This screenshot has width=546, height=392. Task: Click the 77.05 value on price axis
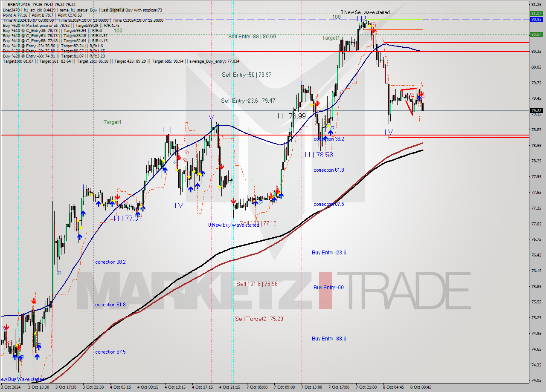pos(536,224)
